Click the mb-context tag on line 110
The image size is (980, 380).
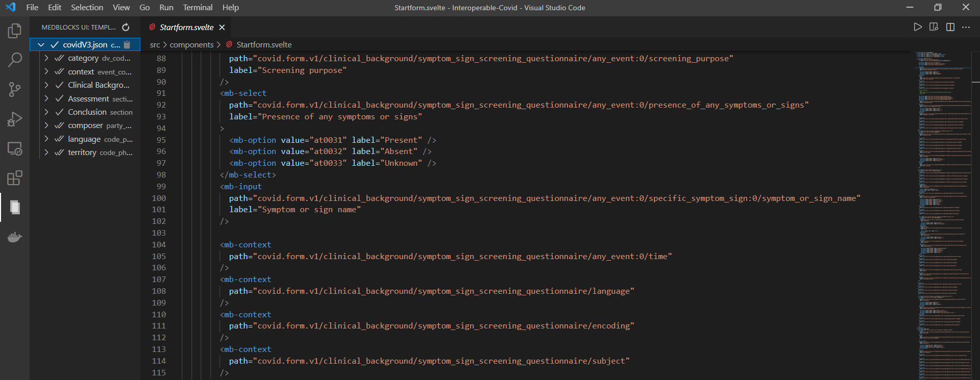coord(246,315)
